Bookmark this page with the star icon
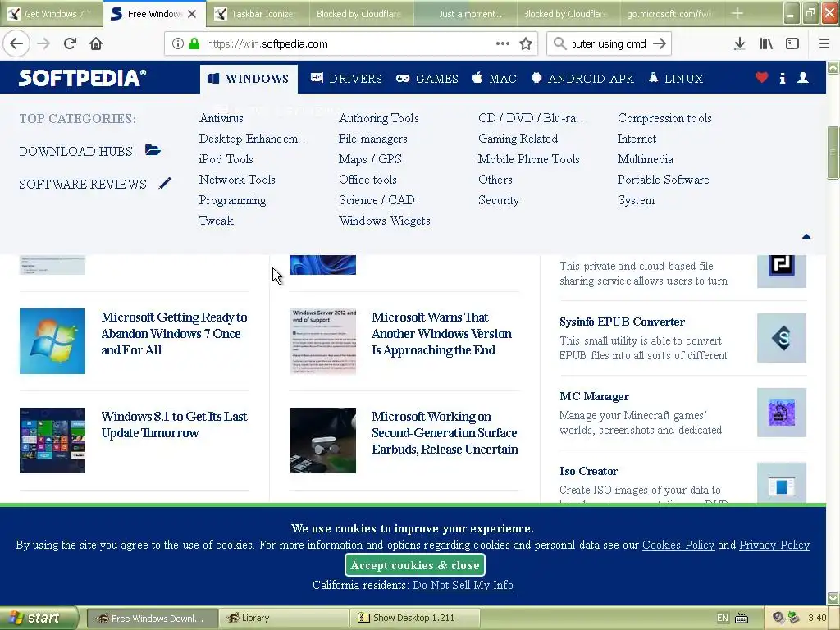The image size is (840, 630). pyautogui.click(x=526, y=44)
